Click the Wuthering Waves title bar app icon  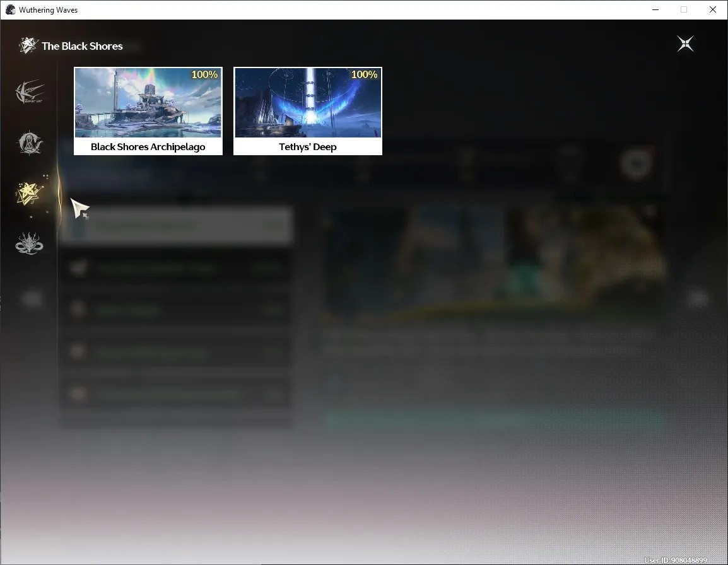(x=10, y=9)
